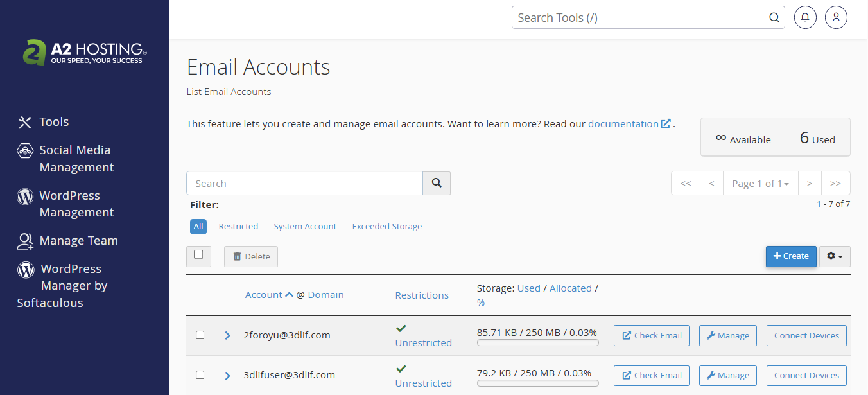Image resolution: width=868 pixels, height=395 pixels.
Task: Open the gear settings dropdown beside Create
Action: click(835, 256)
